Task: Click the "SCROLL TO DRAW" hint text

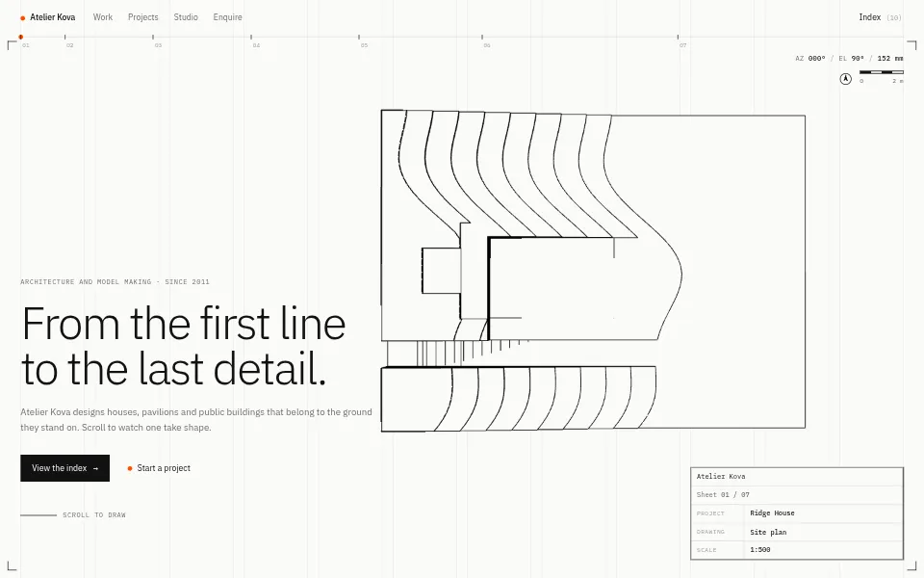Action: pyautogui.click(x=94, y=514)
